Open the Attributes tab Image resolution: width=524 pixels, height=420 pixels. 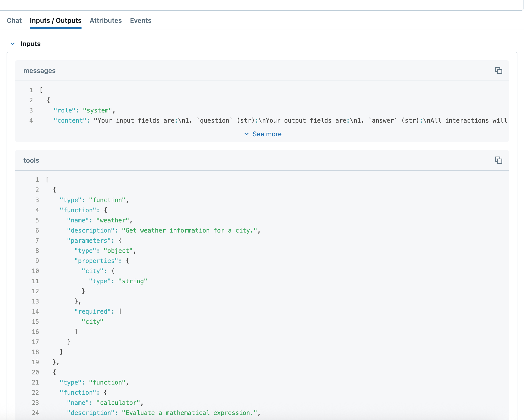point(106,21)
